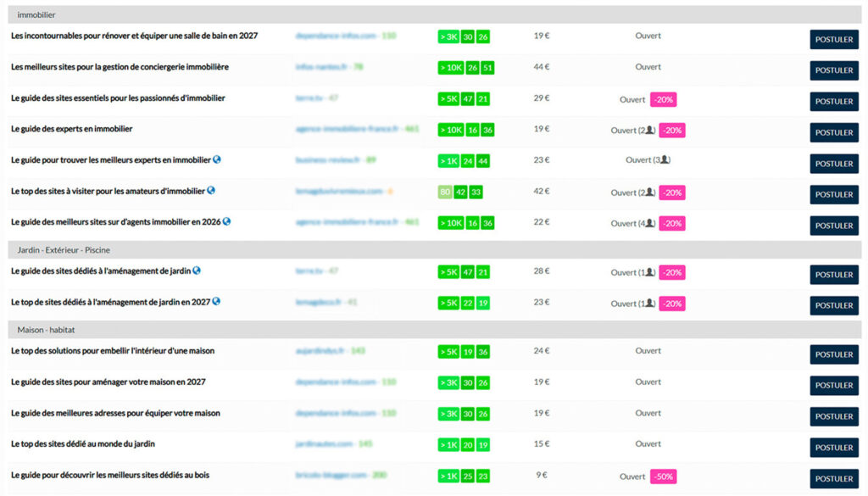Click globe icon after 'aménagement de jardin en 2027'
The image size is (868, 496).
point(216,302)
